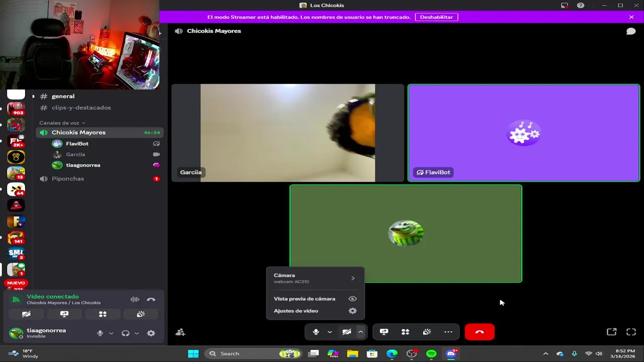Mute microphone in user panel
Viewport: 644px width, 362px height.
100,333
